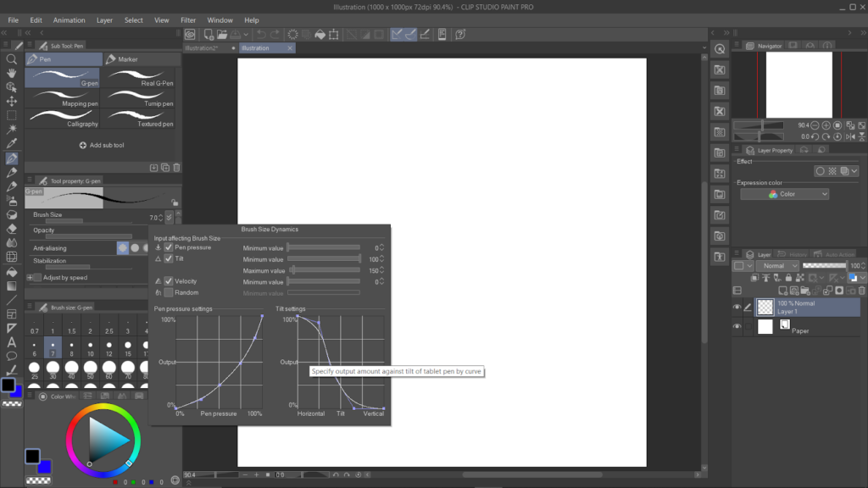Viewport: 868px width, 488px height.
Task: Click the Undo icon in command bar
Action: [261, 34]
